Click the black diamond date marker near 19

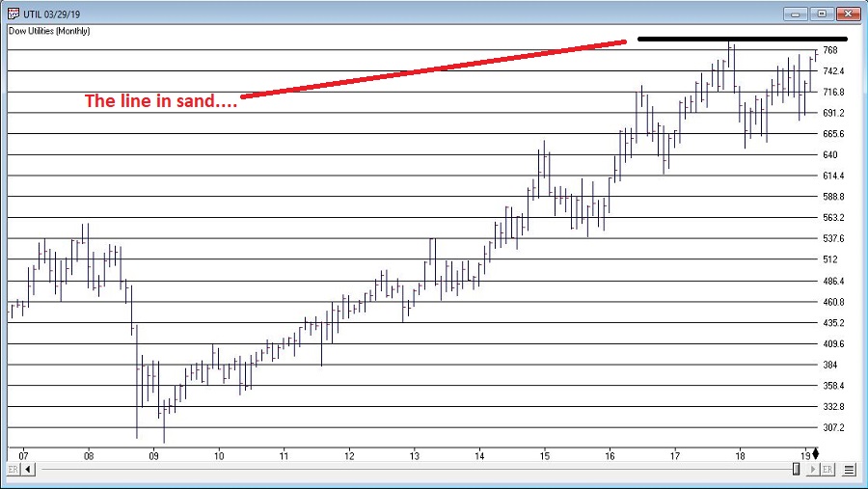815,454
